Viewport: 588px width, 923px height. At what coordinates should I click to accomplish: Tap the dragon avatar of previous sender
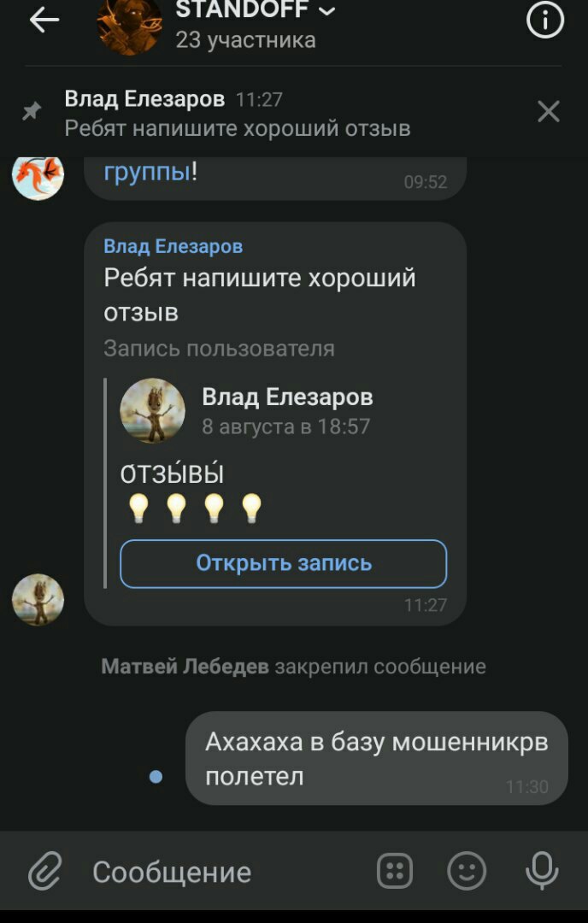38,175
